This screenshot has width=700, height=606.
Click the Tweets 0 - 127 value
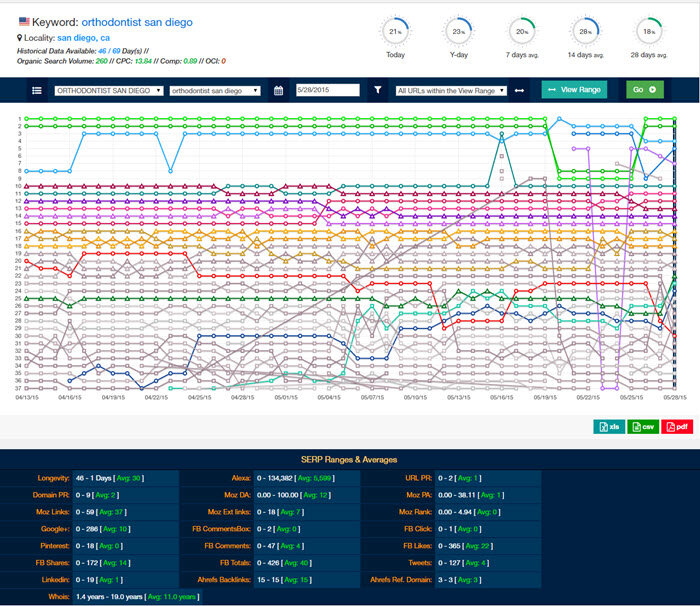pos(463,563)
